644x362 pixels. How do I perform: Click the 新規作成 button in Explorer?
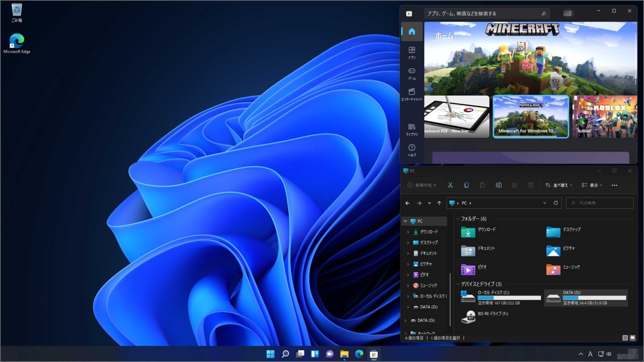(x=422, y=185)
